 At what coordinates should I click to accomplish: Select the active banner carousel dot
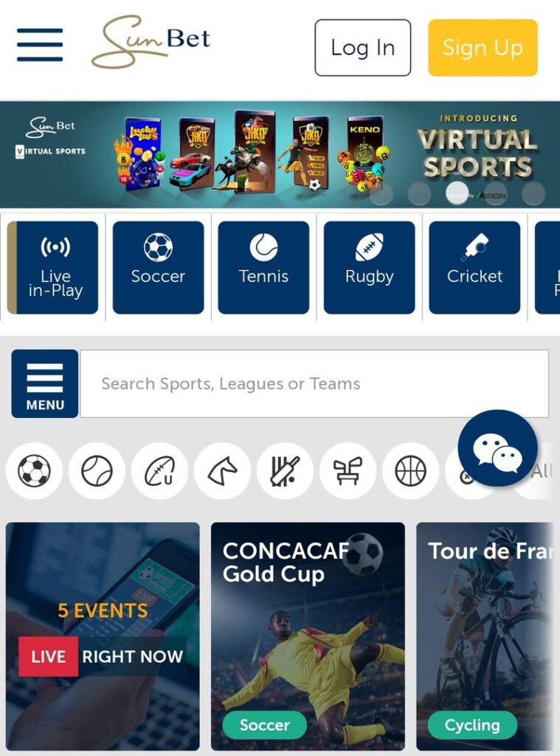pos(457,193)
